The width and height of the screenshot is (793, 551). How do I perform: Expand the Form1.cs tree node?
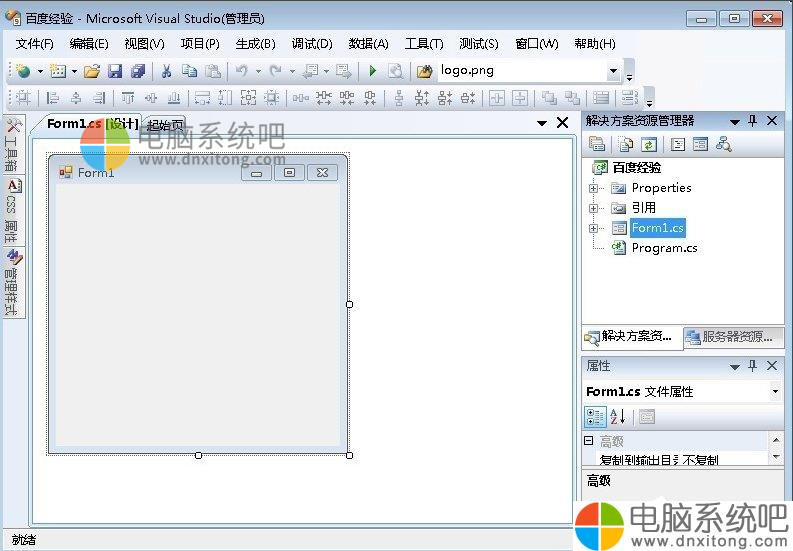pos(594,228)
